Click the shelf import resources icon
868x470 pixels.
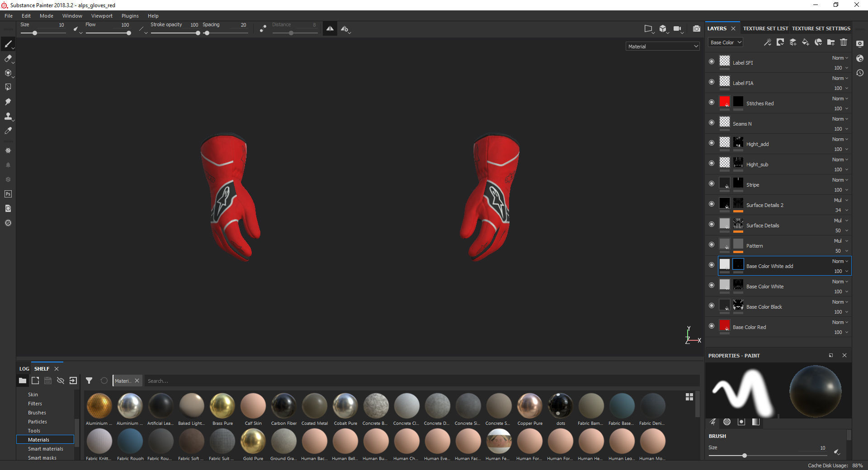73,381
